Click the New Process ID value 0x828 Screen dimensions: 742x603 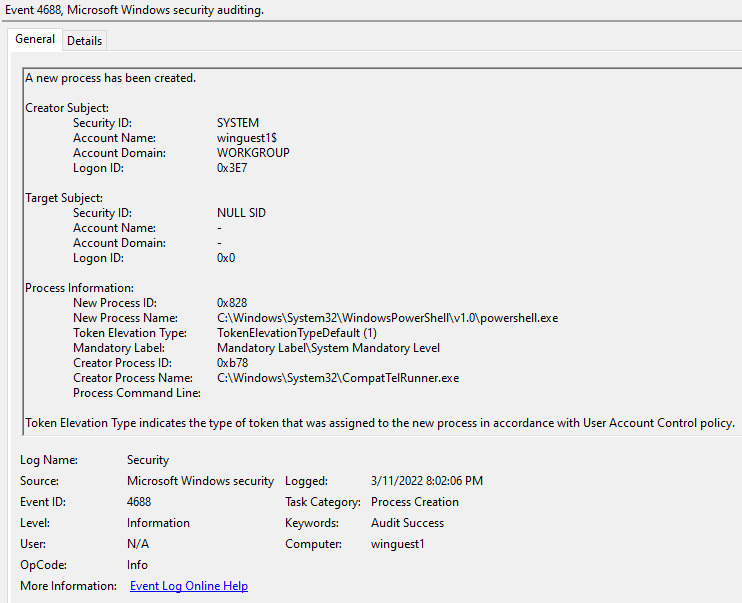[x=232, y=303]
